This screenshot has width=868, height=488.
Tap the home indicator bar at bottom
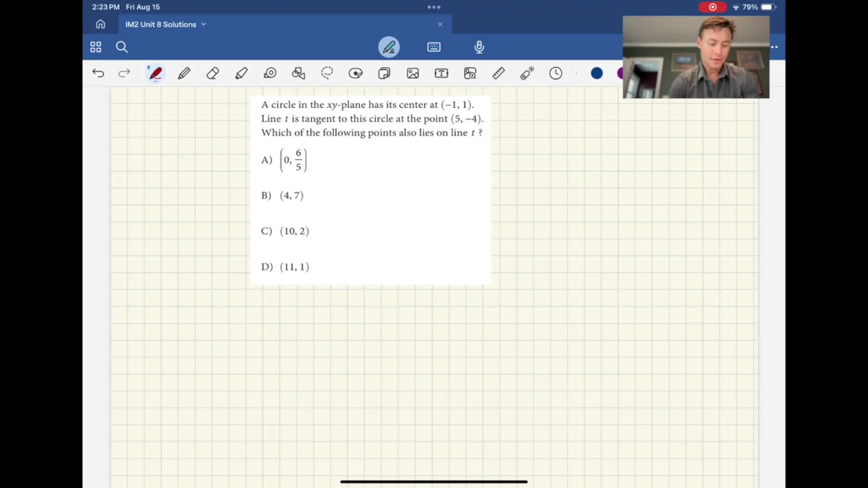(x=434, y=482)
